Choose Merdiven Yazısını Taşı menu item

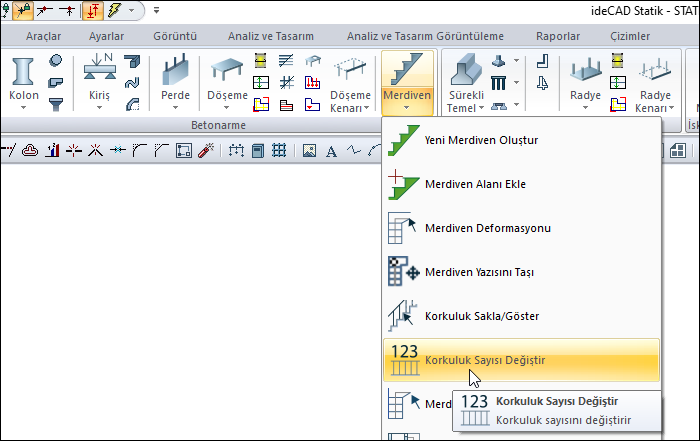(521, 272)
